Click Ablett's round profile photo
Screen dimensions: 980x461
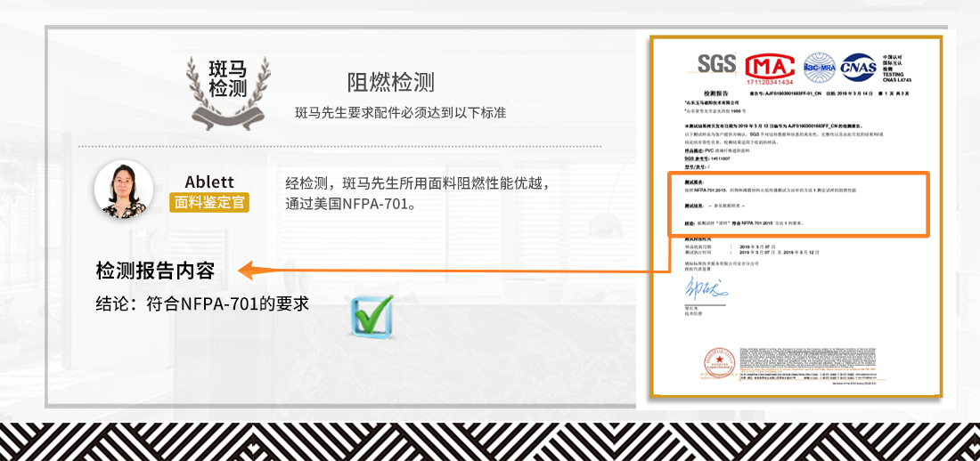click(x=124, y=190)
